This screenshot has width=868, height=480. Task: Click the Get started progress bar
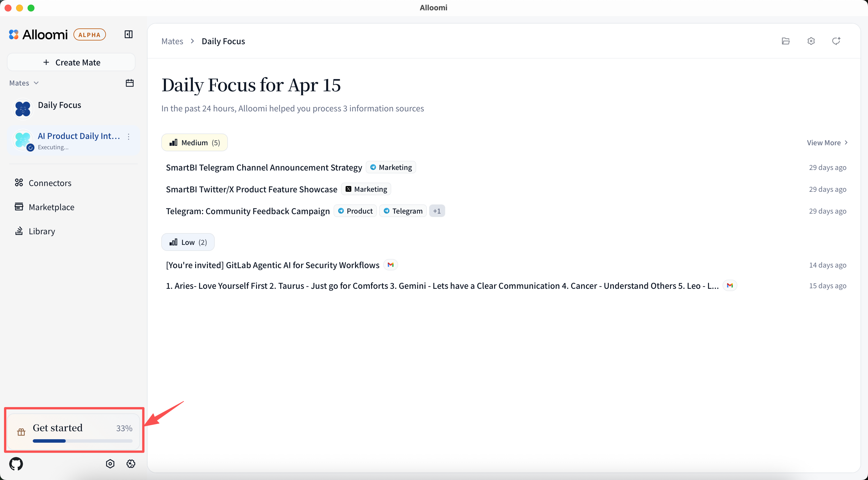coord(83,441)
